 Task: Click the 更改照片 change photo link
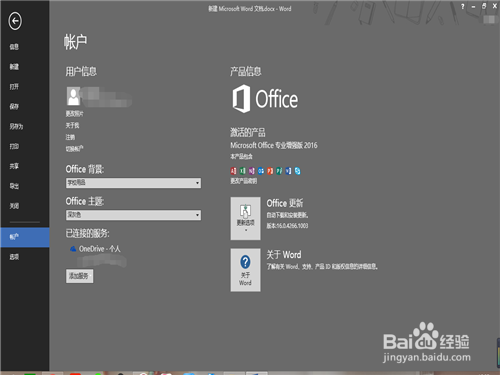click(74, 114)
